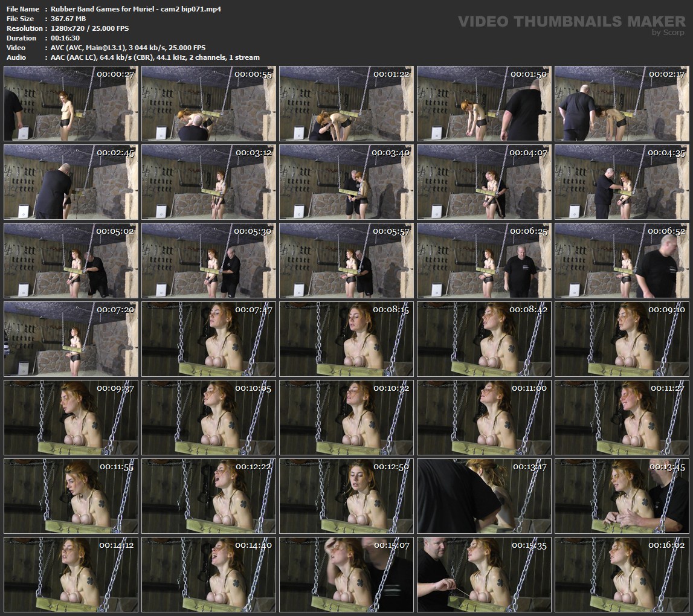Click the duration value 00:16:30
This screenshot has height=616, width=693.
(x=65, y=38)
